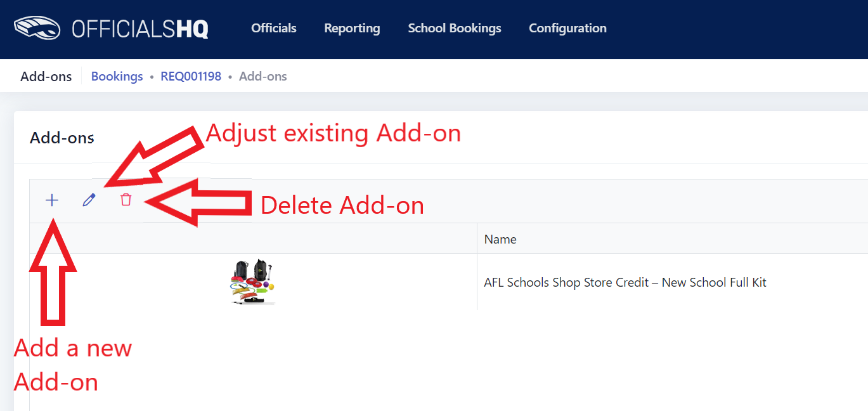
Task: Open the Officials menu
Action: coord(274,28)
